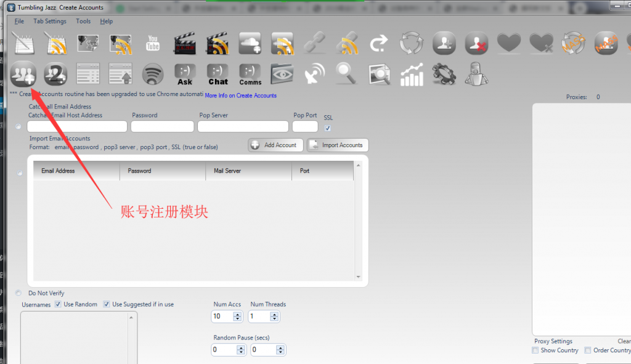Image resolution: width=631 pixels, height=364 pixels.
Task: Toggle the SSL checkbox
Action: pyautogui.click(x=328, y=128)
